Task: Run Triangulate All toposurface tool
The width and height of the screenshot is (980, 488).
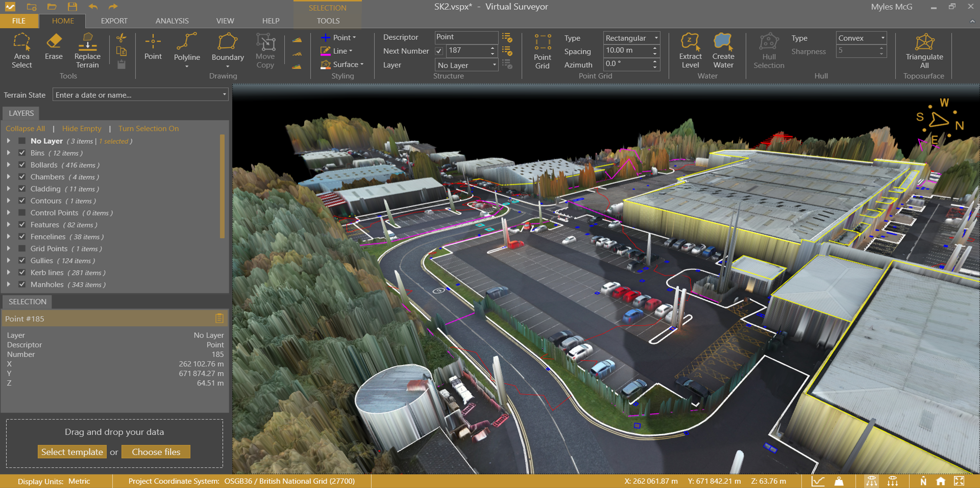Action: click(924, 51)
